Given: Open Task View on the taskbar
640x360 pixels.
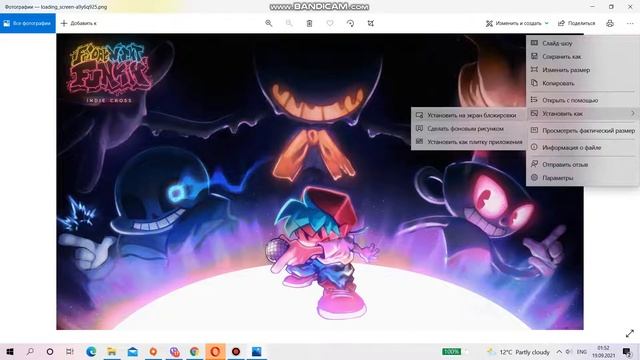Looking at the screenshot, I should coord(70,351).
